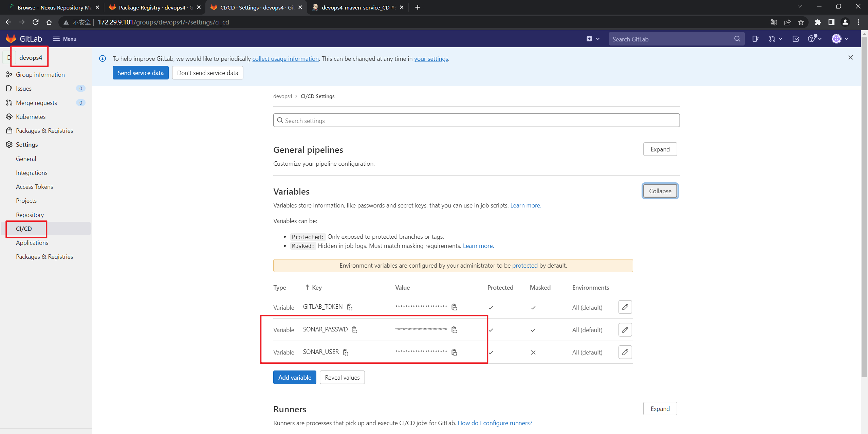Select the devops4 group name in sidebar
Viewport: 868px width, 434px height.
[31, 57]
